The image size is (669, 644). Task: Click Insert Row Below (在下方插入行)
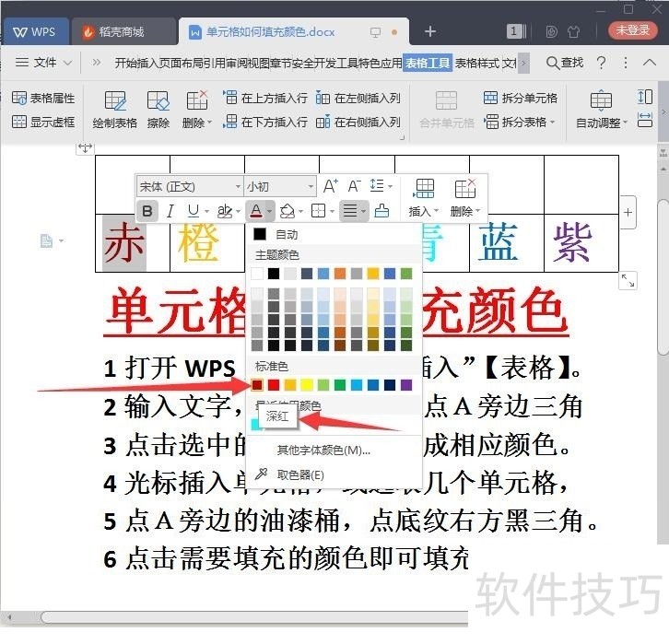point(265,122)
